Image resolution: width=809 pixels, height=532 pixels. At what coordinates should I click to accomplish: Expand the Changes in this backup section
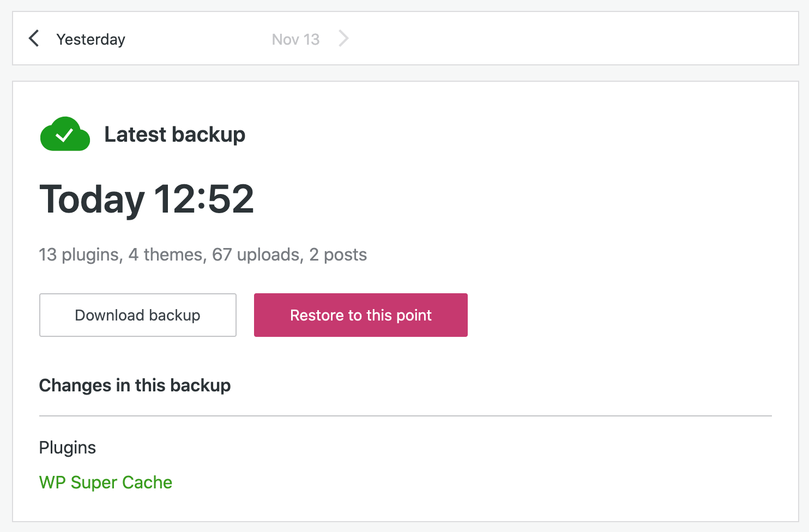(135, 385)
